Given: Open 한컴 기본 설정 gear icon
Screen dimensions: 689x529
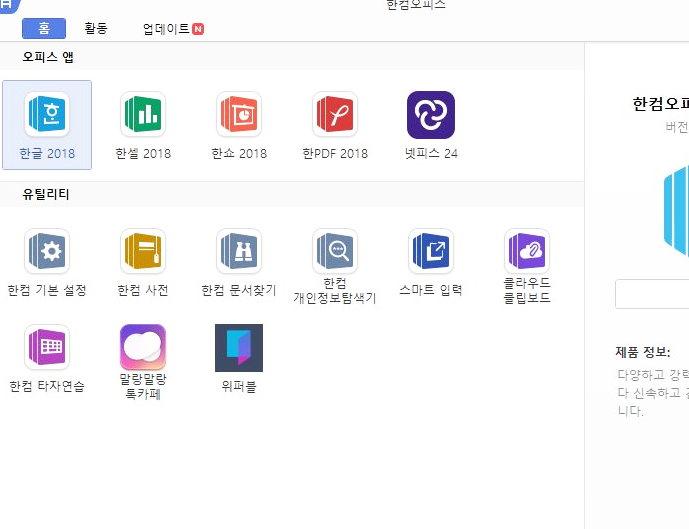Looking at the screenshot, I should (x=47, y=251).
